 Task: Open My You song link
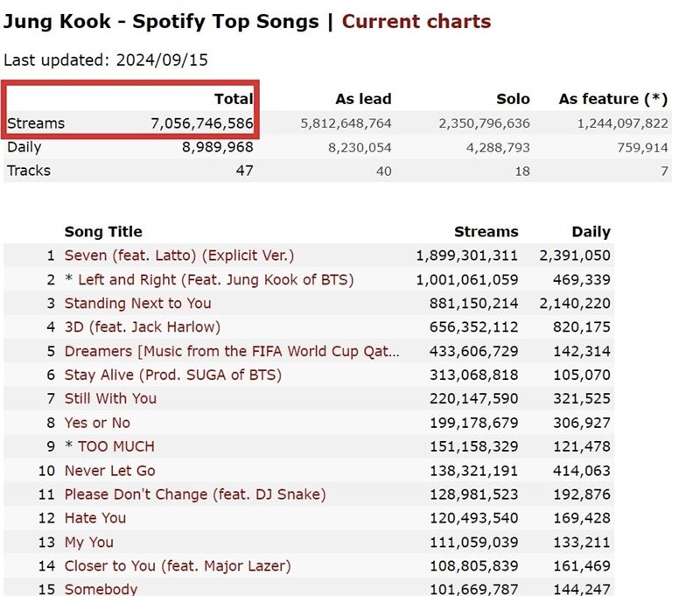[89, 542]
